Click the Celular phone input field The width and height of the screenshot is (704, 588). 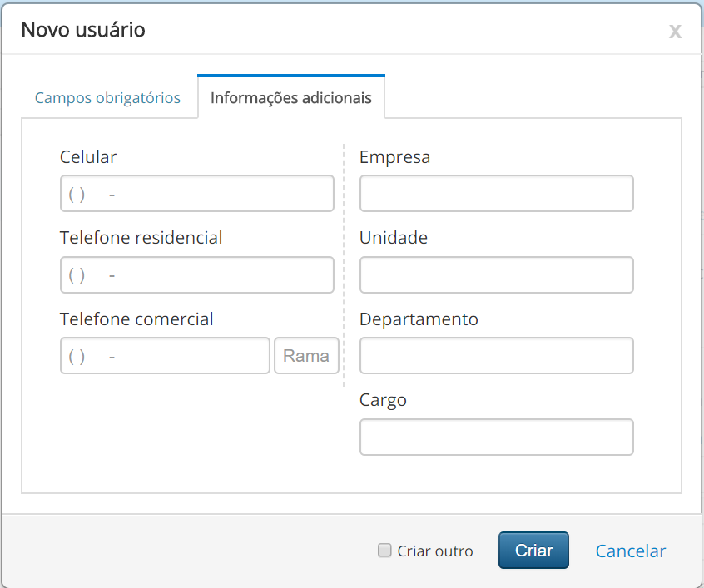[196, 194]
